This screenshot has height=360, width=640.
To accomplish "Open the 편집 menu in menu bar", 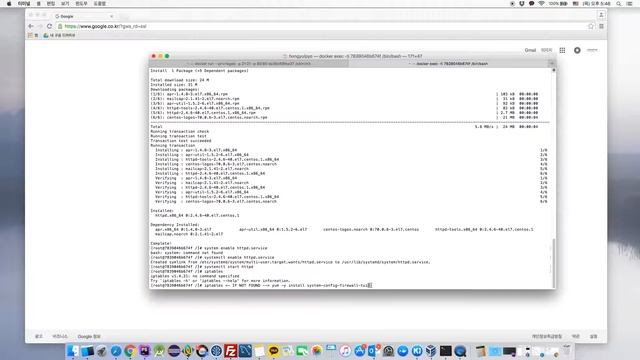I will (51, 4).
